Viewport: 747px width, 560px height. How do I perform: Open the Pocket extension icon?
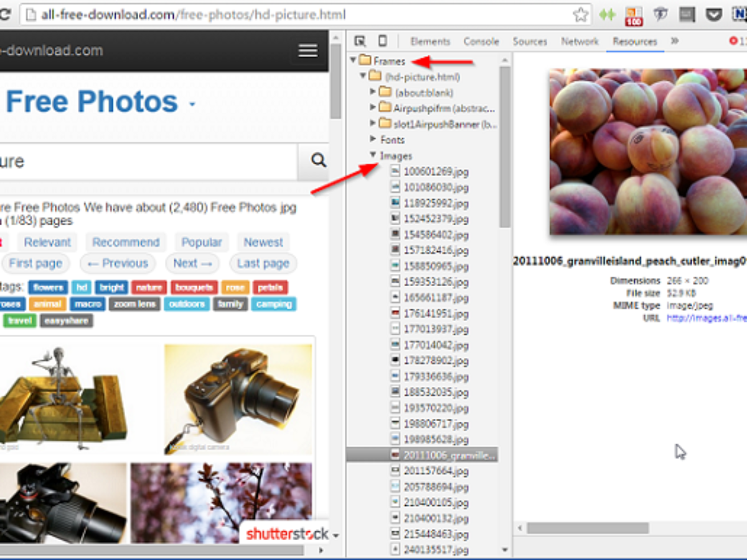click(x=713, y=15)
